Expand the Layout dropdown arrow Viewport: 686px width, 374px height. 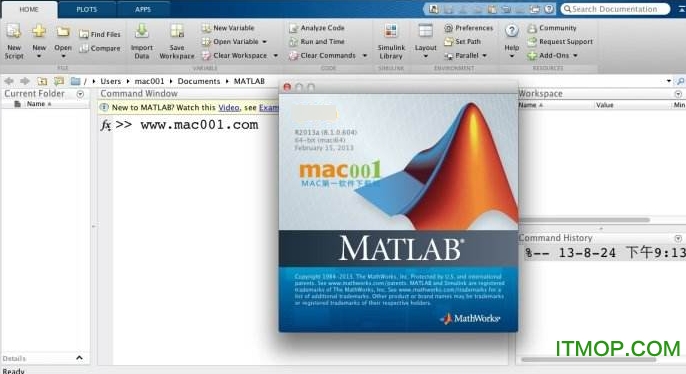425,56
